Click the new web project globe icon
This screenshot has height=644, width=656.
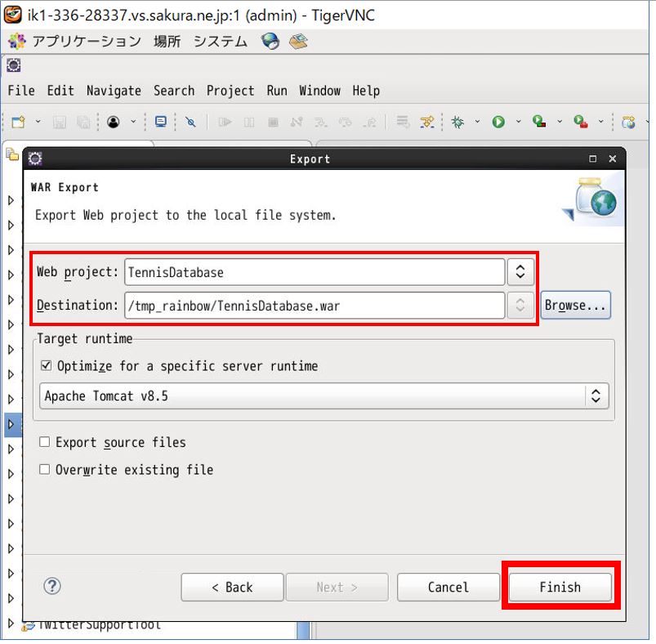[x=629, y=123]
